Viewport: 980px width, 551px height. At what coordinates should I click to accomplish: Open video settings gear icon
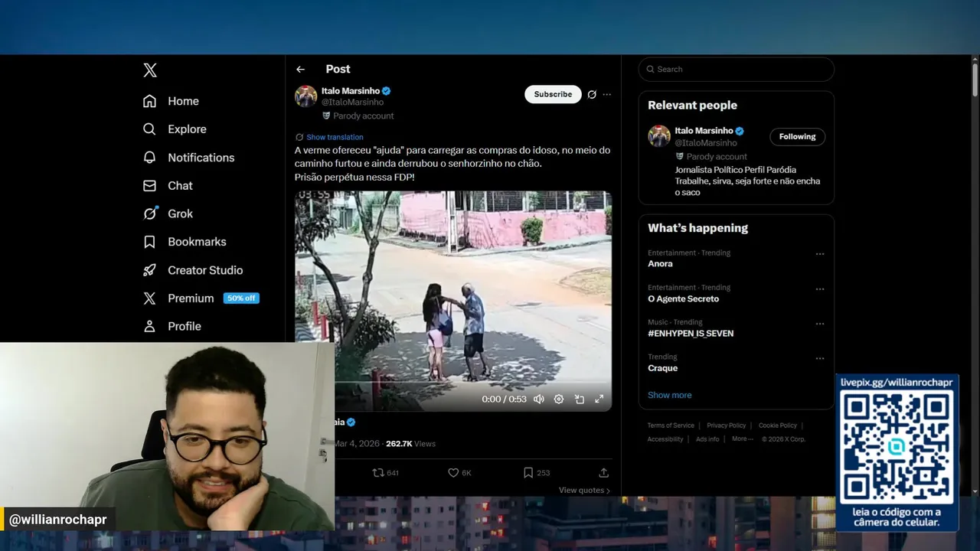coord(559,399)
